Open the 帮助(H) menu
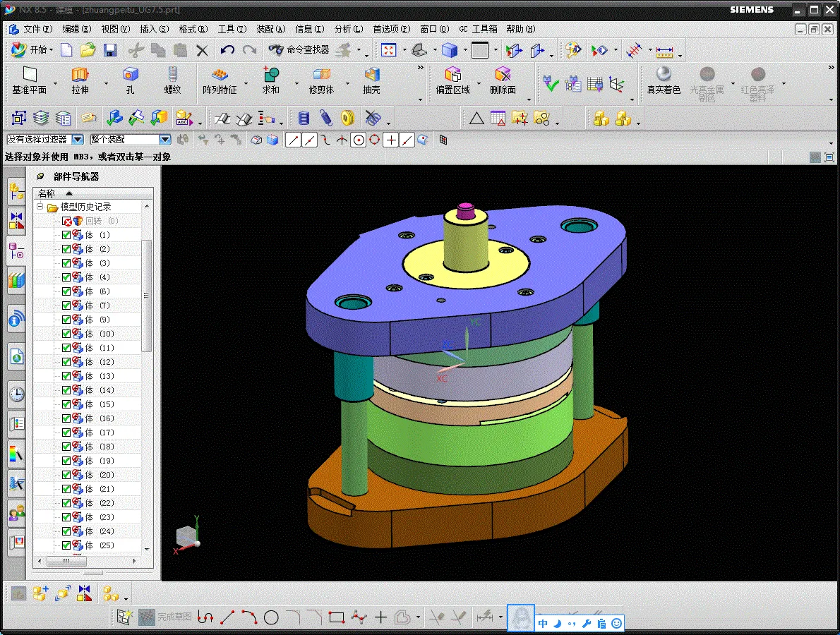 point(521,29)
